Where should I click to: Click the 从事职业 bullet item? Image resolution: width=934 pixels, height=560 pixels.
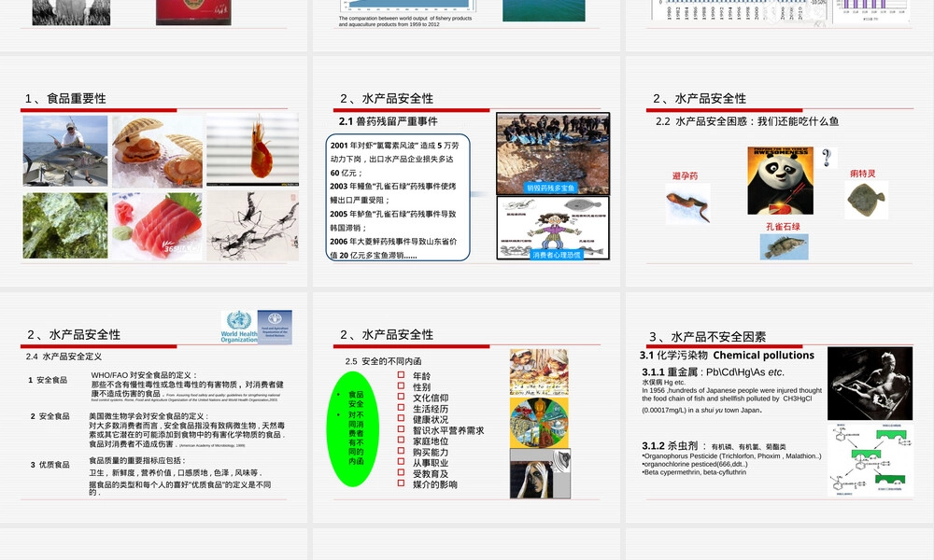pos(431,463)
